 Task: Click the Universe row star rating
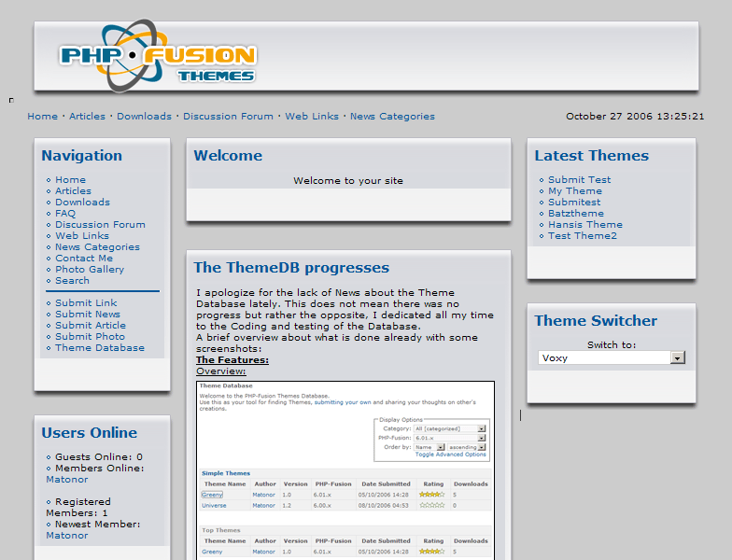431,506
